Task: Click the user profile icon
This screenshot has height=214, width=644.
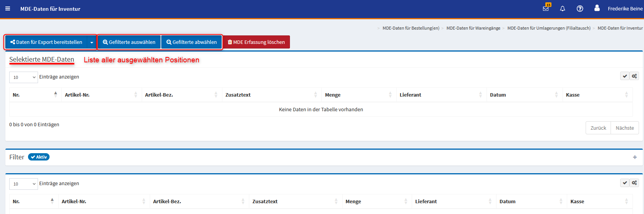Action: tap(597, 8)
